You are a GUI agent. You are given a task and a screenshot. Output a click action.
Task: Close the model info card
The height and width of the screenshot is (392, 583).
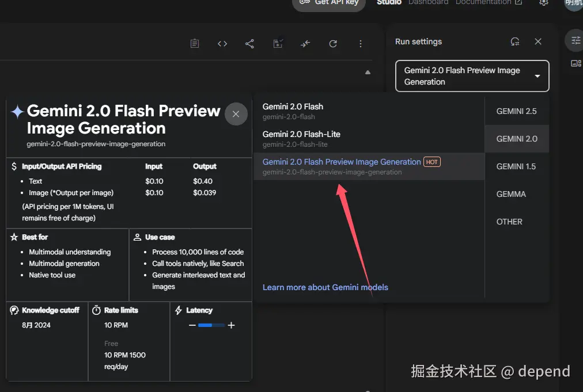(236, 114)
